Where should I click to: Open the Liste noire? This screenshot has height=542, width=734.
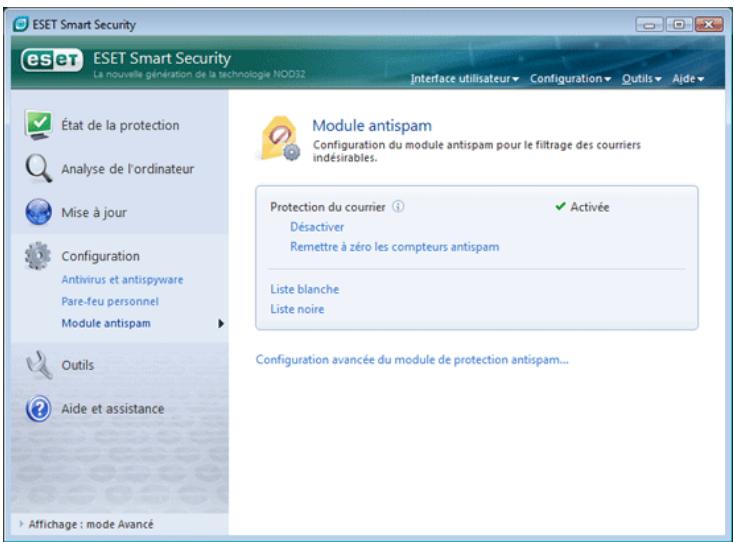coord(297,309)
